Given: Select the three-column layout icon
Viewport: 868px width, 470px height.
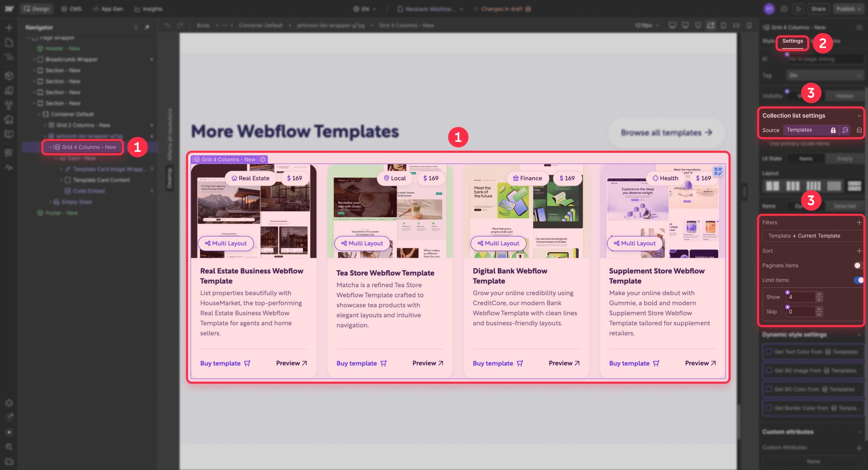Looking at the screenshot, I should 793,186.
